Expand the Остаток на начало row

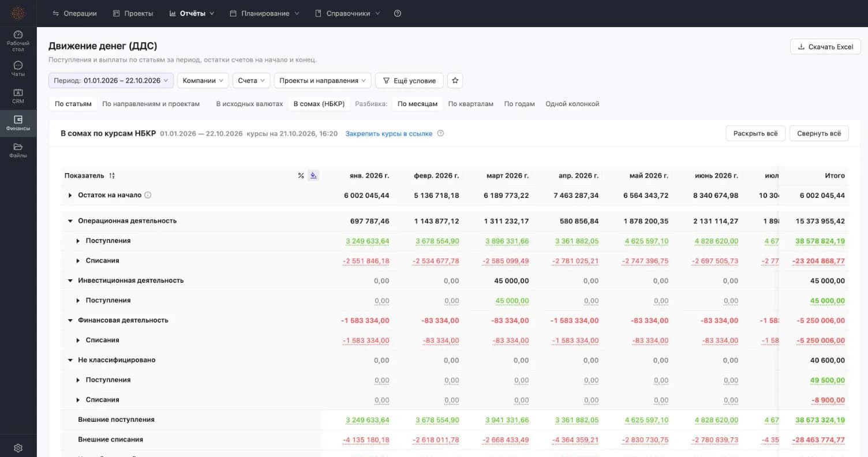click(70, 195)
